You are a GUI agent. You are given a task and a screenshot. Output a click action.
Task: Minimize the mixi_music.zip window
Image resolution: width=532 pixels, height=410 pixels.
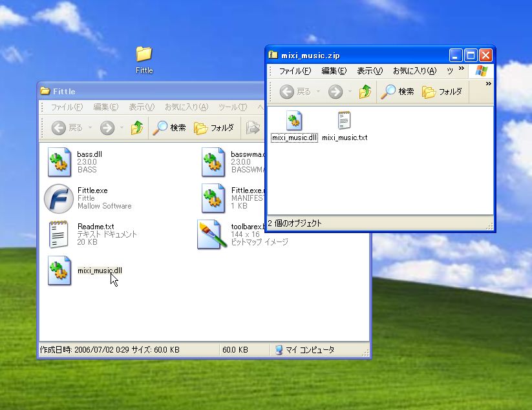click(x=456, y=56)
